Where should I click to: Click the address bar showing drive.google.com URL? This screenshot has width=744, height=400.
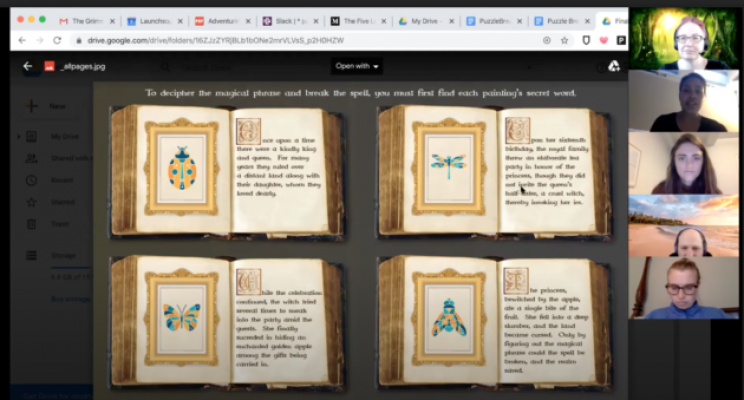click(x=300, y=40)
